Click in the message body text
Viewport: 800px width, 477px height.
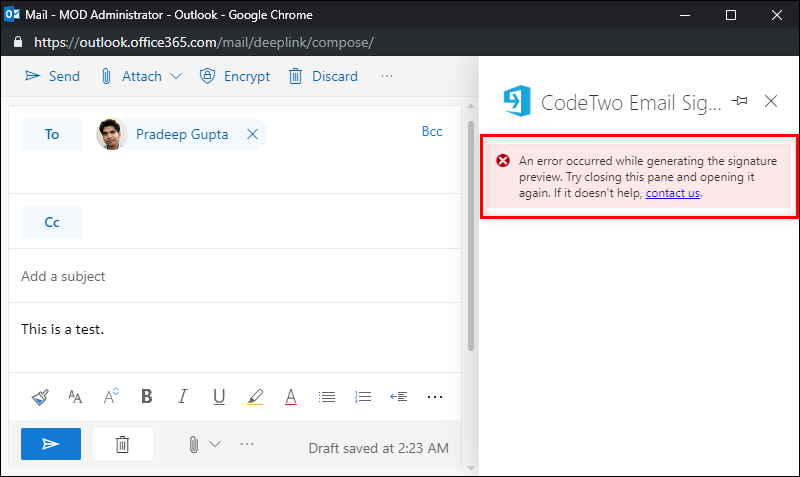pyautogui.click(x=62, y=330)
